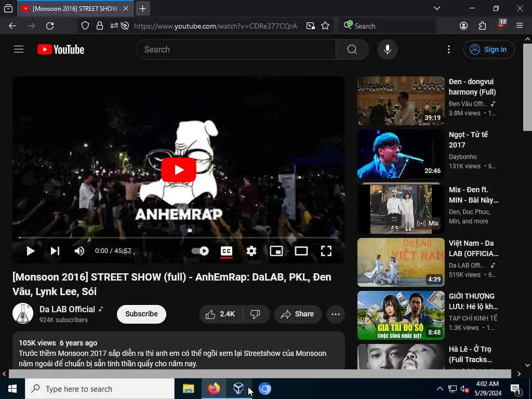Viewport: 532px width, 399px height.
Task: Open the Mix - Đen ft. MIN playlist thumbnail
Action: tap(401, 208)
